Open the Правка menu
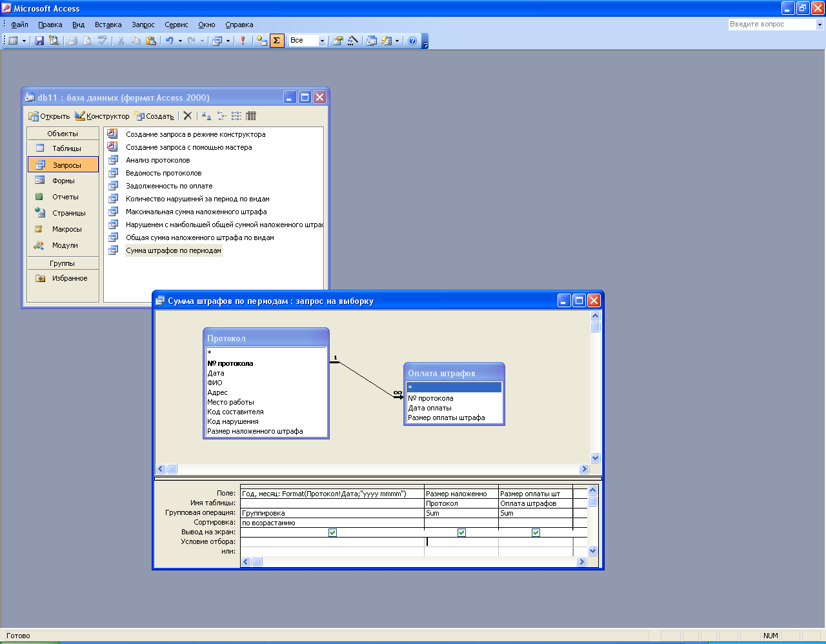The width and height of the screenshot is (826, 644). point(50,25)
